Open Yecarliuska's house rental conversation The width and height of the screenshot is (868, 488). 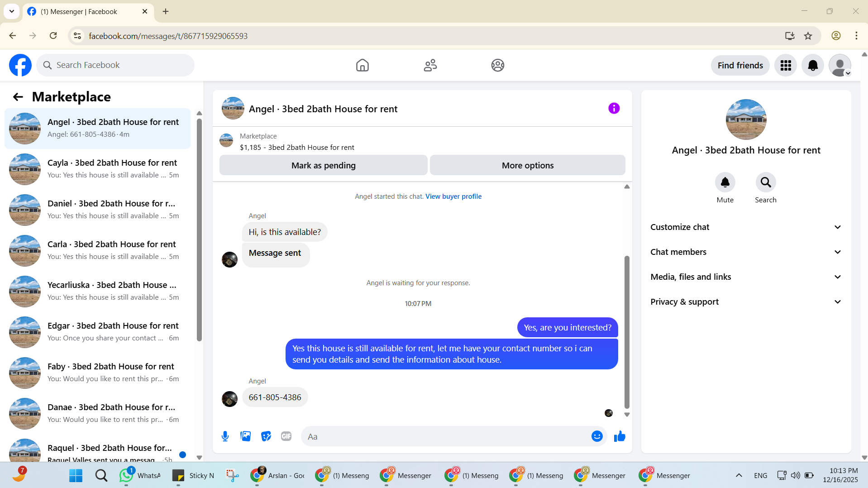pos(97,291)
